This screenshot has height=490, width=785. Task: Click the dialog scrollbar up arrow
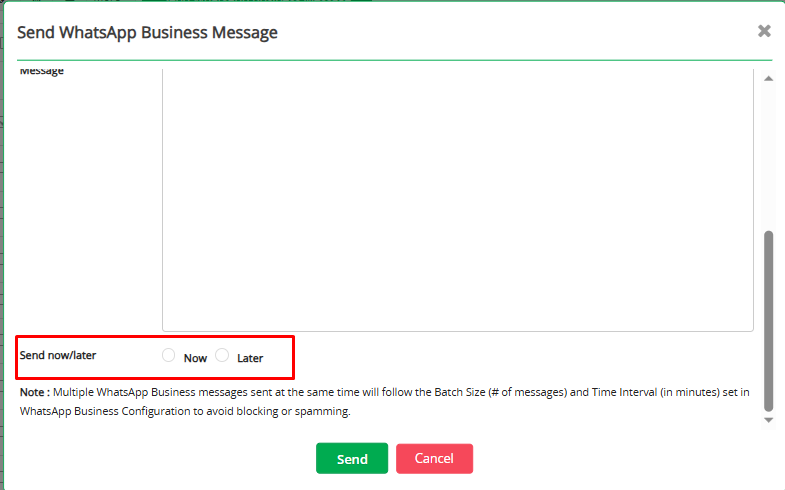point(768,79)
